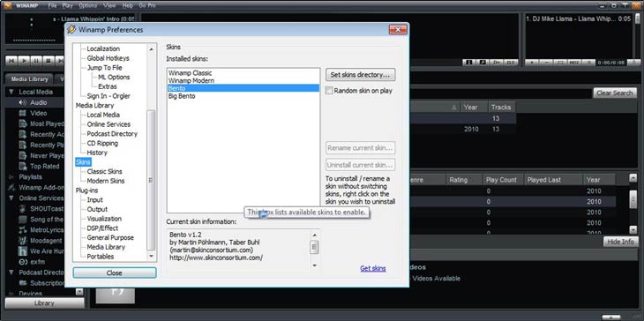This screenshot has width=644, height=321.
Task: Select the Recently Played view icon
Action: [23, 145]
